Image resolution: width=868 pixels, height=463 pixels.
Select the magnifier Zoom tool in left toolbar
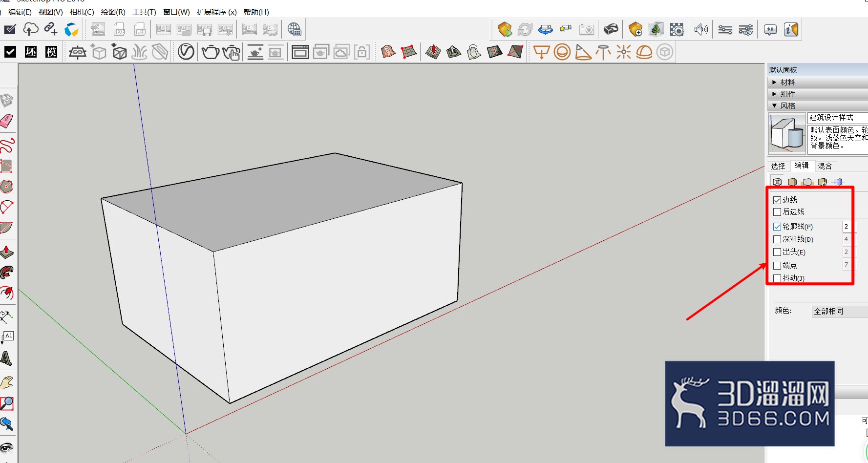tap(7, 403)
